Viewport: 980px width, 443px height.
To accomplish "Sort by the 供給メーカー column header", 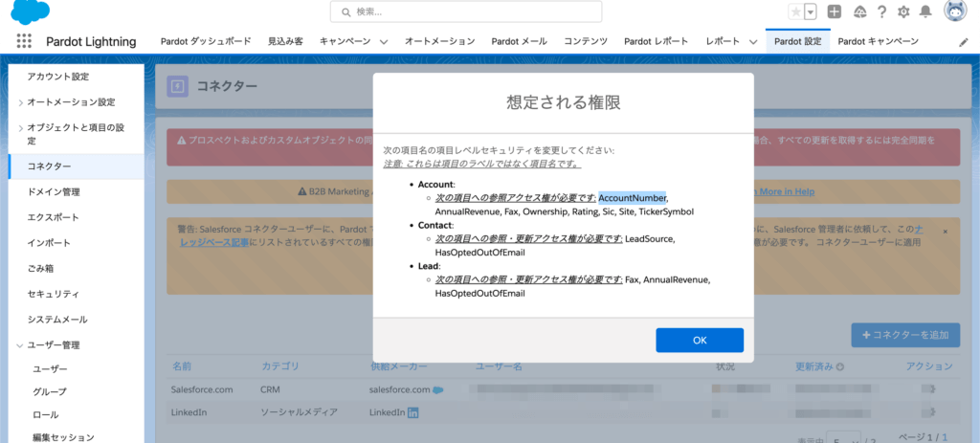I will coord(398,366).
